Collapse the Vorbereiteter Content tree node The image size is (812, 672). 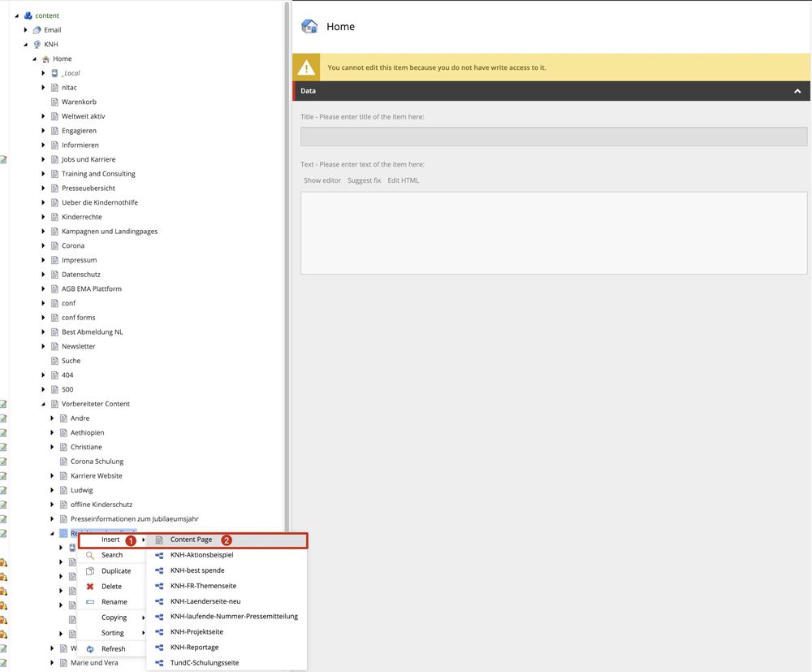pyautogui.click(x=45, y=404)
